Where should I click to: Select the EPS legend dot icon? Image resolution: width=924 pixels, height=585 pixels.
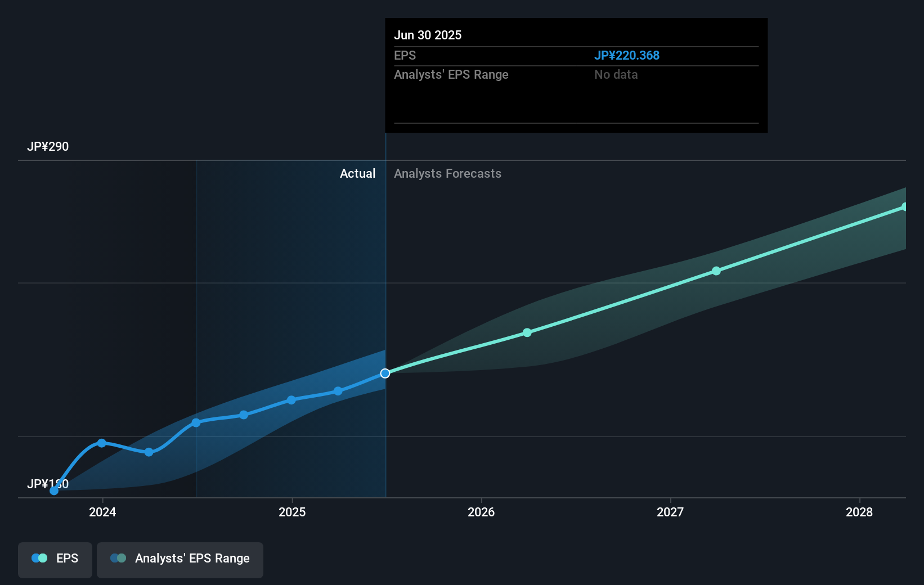(39, 557)
